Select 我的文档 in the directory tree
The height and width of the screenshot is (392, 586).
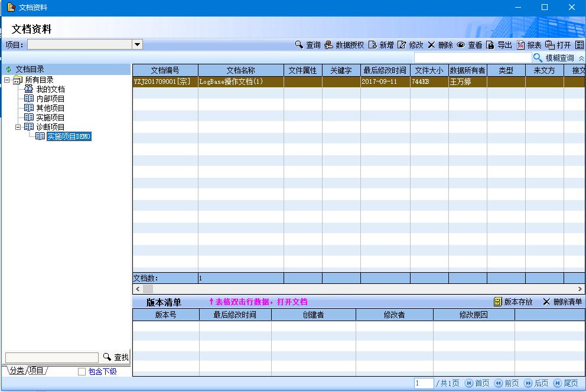50,89
